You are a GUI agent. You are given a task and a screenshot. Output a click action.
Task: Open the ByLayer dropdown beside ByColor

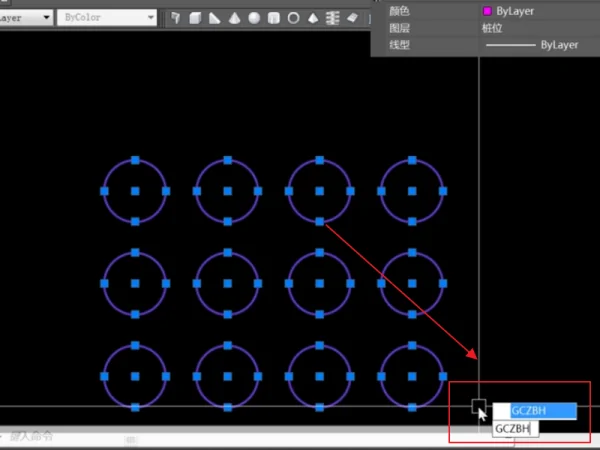(26, 18)
